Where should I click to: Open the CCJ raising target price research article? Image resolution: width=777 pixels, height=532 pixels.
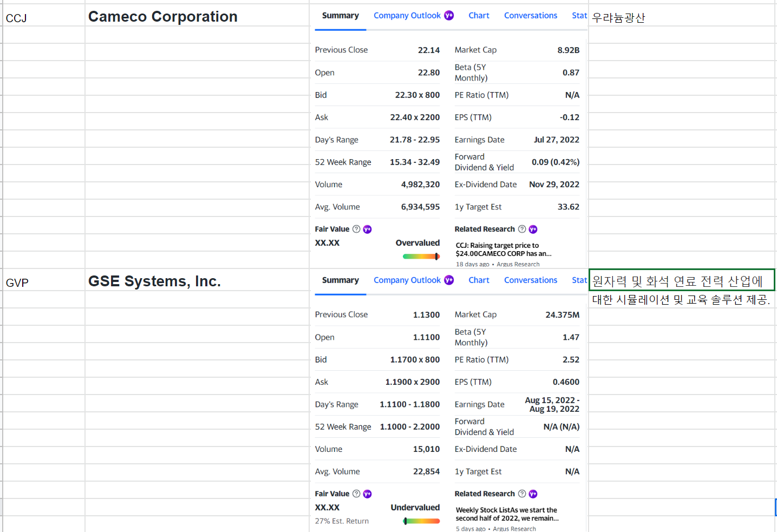coord(504,249)
